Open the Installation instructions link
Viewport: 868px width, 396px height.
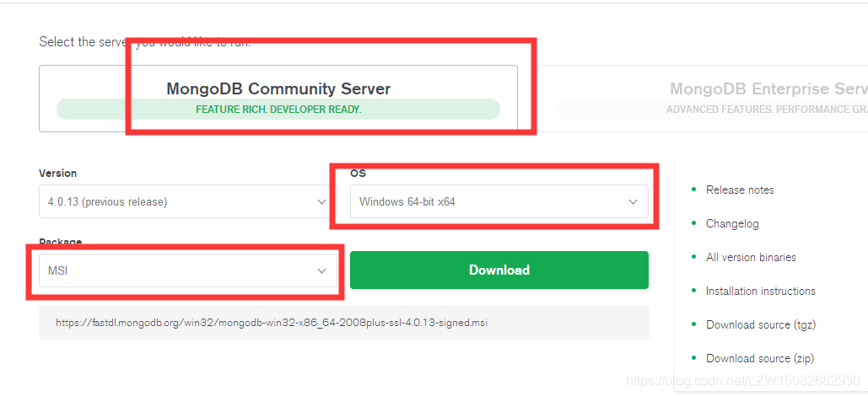pos(760,291)
